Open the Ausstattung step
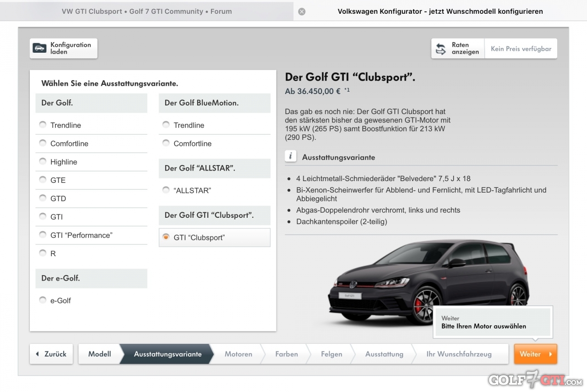 pos(384,354)
